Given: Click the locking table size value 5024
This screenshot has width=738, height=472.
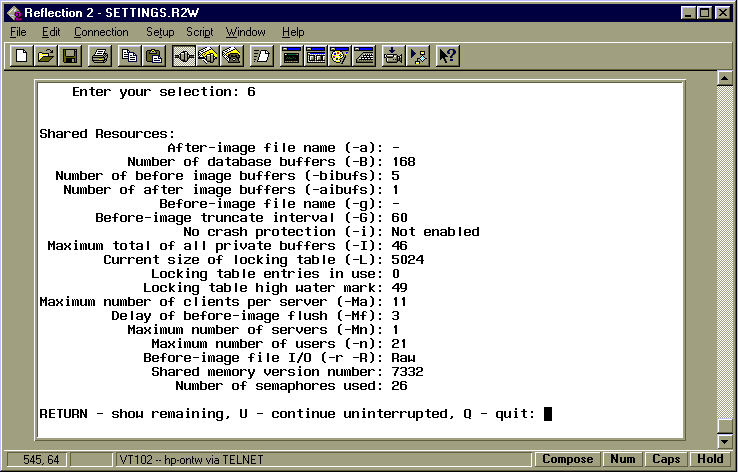Looking at the screenshot, I should coord(408,260).
